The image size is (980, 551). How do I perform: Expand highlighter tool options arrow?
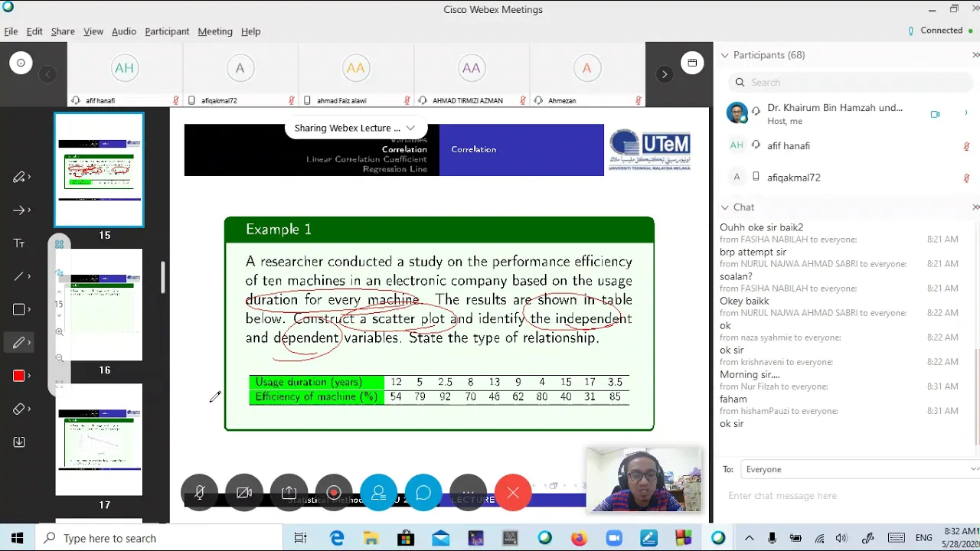[x=29, y=177]
